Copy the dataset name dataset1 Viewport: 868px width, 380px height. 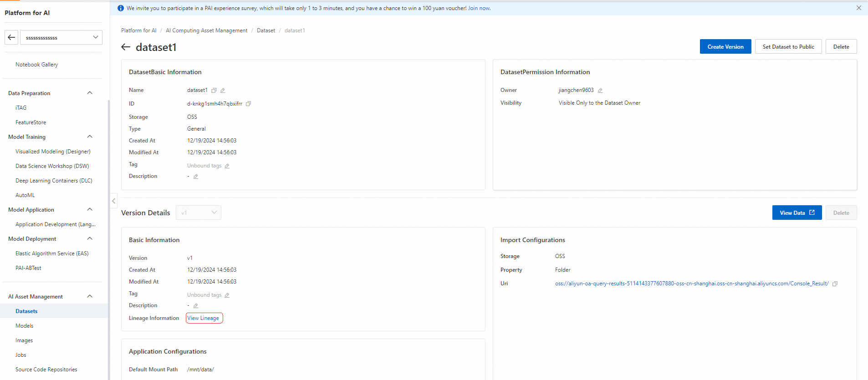coord(214,91)
